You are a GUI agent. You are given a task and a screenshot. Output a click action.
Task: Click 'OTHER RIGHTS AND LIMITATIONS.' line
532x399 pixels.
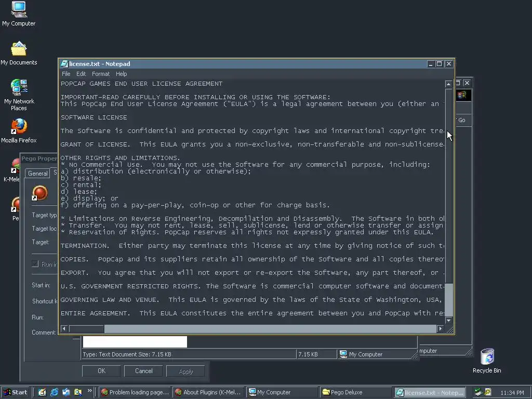tap(120, 158)
